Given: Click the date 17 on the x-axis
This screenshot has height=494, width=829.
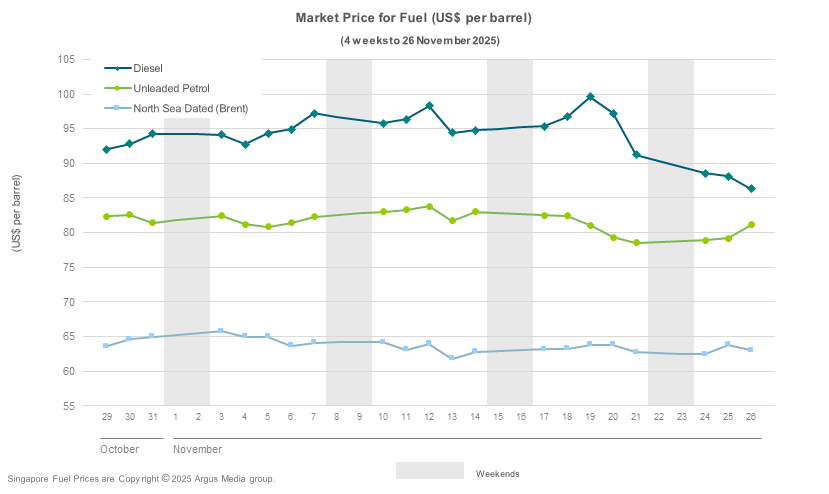Looking at the screenshot, I should tap(544, 415).
